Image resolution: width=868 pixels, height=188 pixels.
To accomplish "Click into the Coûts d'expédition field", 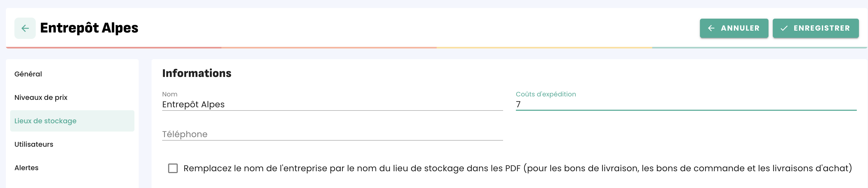I will (686, 105).
